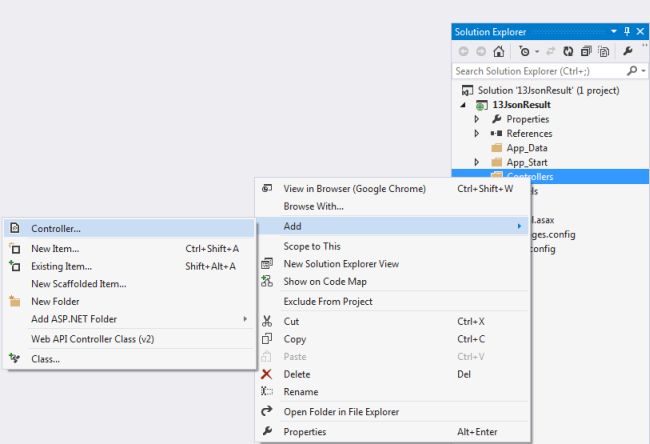Toggle the Auto Hide pin icon
The height and width of the screenshot is (444, 650).
pos(627,31)
